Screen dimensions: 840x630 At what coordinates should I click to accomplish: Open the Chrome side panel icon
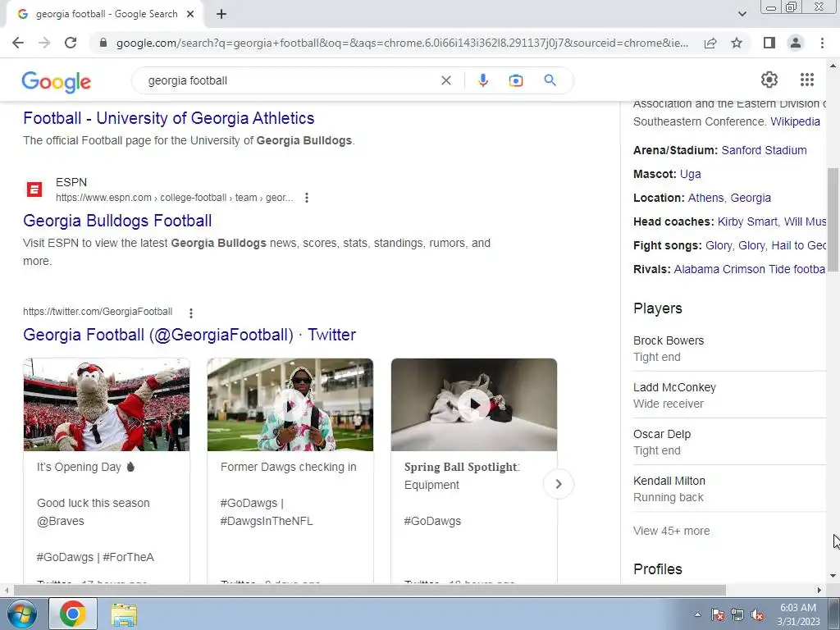click(769, 43)
